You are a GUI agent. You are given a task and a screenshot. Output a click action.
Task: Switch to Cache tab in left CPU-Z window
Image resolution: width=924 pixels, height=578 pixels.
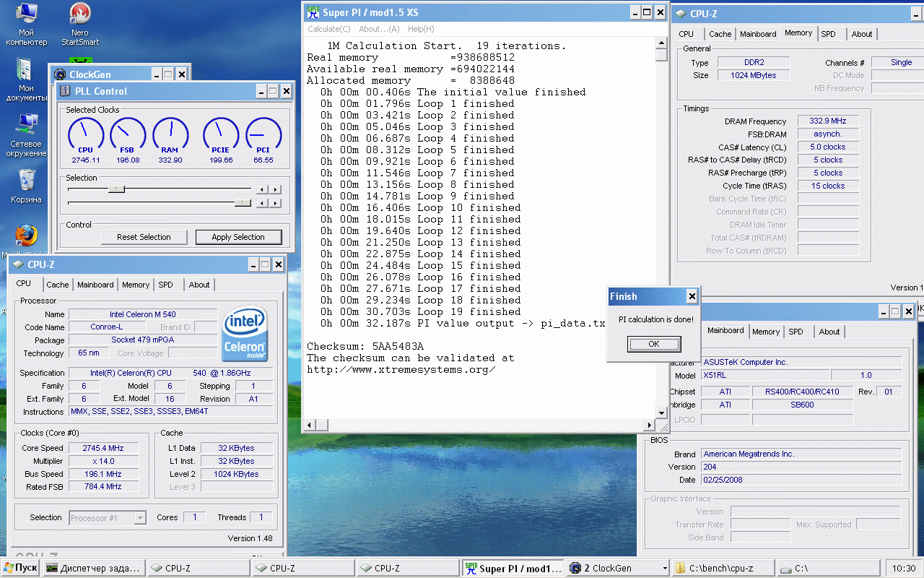click(x=58, y=285)
